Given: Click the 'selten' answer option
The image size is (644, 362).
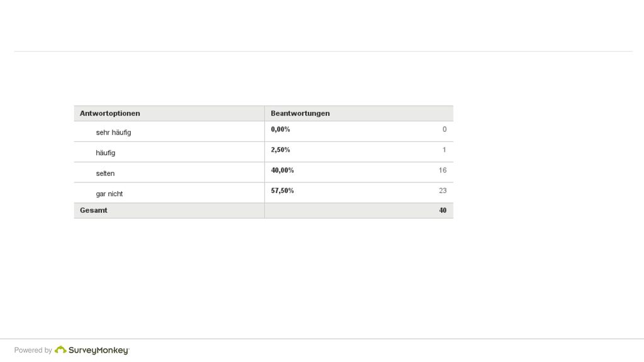Looking at the screenshot, I should click(105, 173).
